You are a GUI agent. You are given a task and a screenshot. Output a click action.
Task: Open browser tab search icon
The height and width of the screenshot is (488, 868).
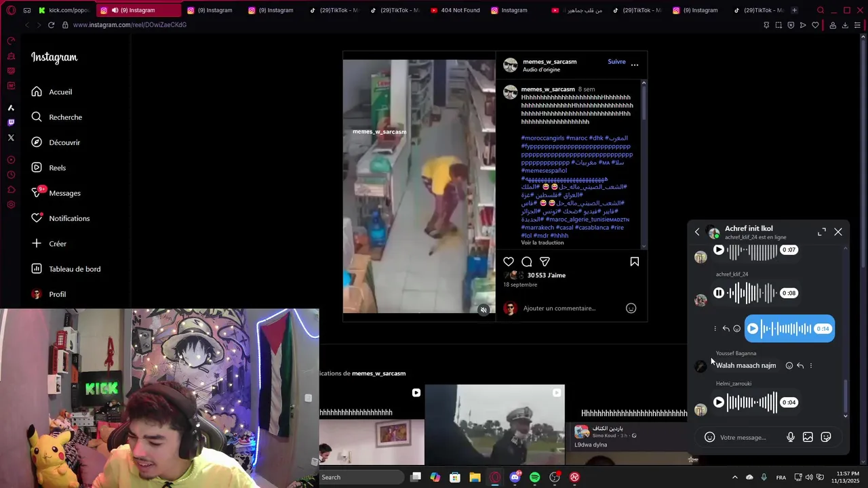pyautogui.click(x=821, y=10)
